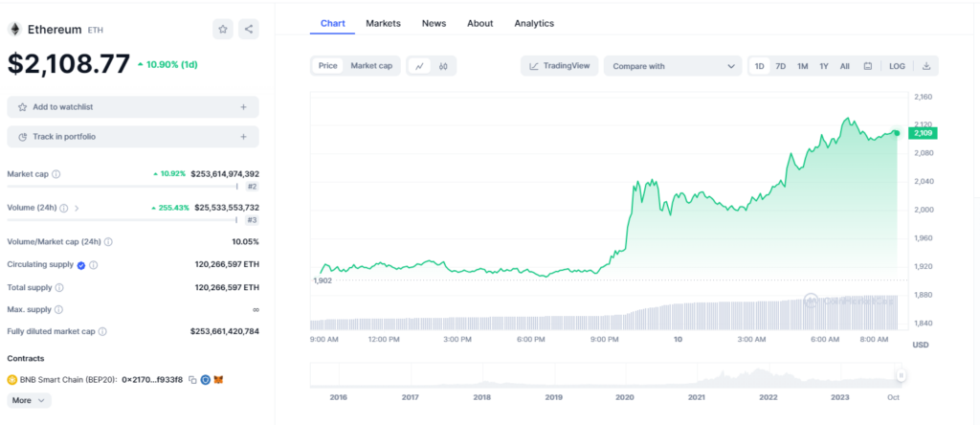The width and height of the screenshot is (980, 425).
Task: Select the 7D time range
Action: point(781,66)
